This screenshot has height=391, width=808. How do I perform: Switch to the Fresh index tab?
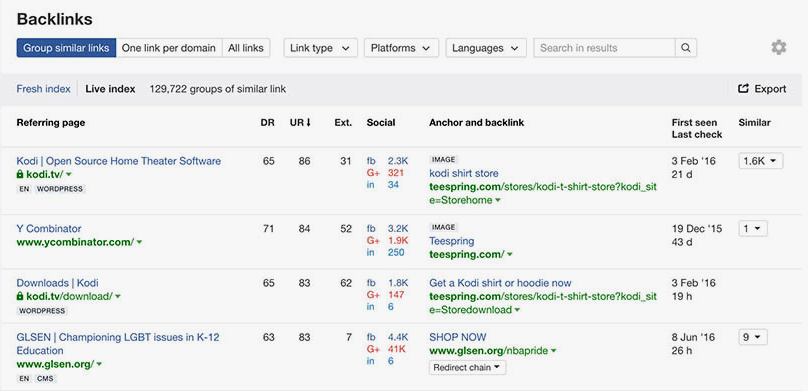[x=43, y=89]
